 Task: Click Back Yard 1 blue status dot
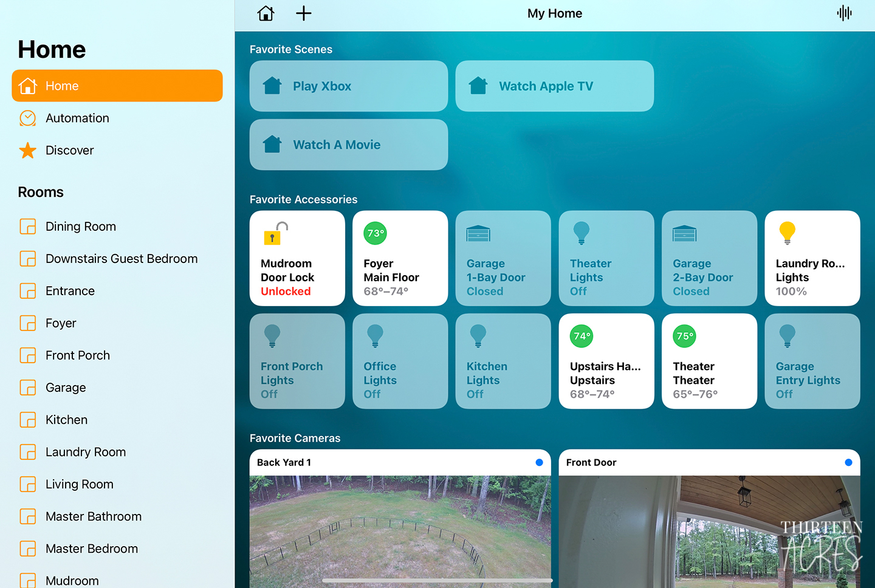pyautogui.click(x=539, y=462)
